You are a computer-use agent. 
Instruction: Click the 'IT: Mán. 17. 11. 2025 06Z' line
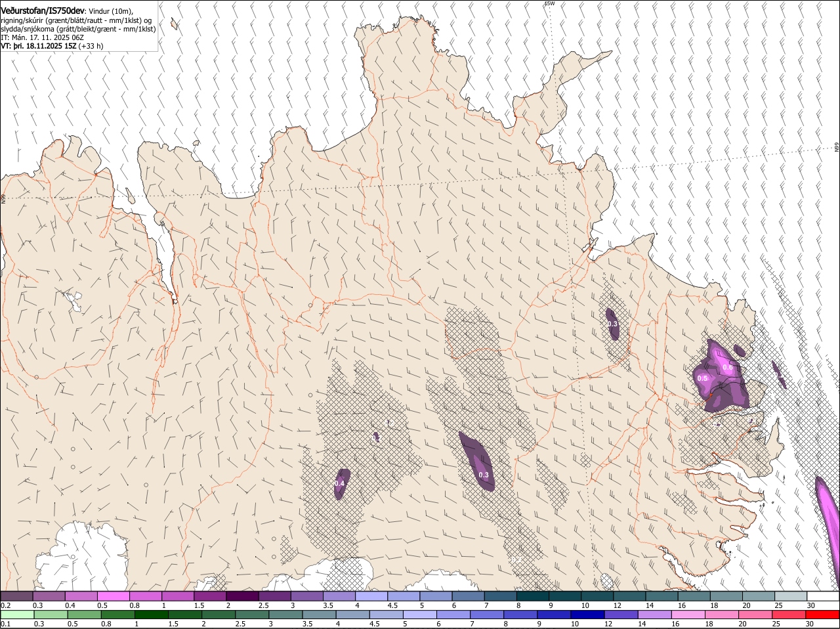point(42,37)
